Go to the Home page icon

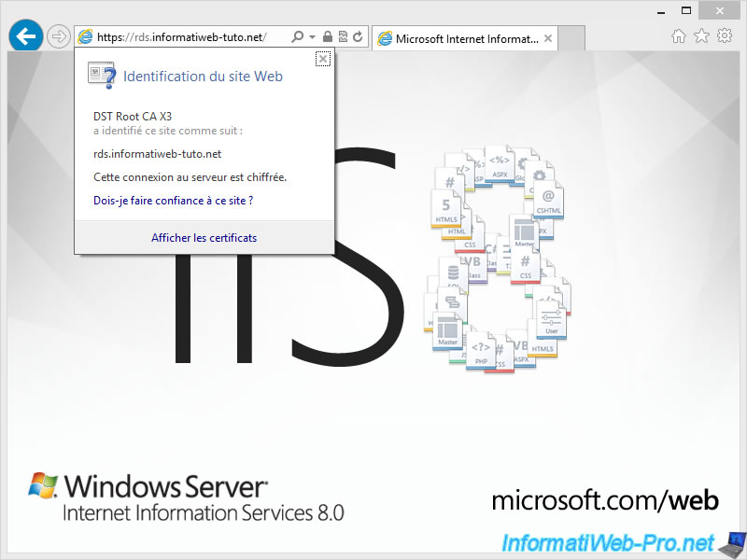click(x=679, y=36)
